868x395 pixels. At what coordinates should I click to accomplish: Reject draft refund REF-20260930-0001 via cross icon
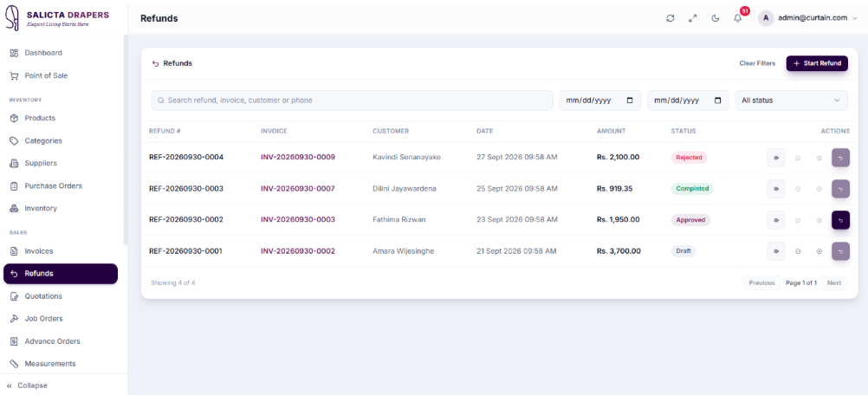(819, 251)
